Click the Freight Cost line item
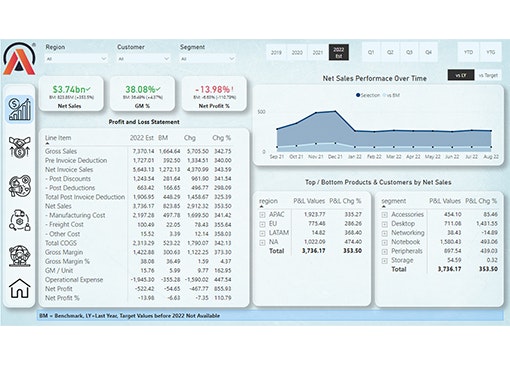The width and height of the screenshot is (510, 365). [64, 225]
